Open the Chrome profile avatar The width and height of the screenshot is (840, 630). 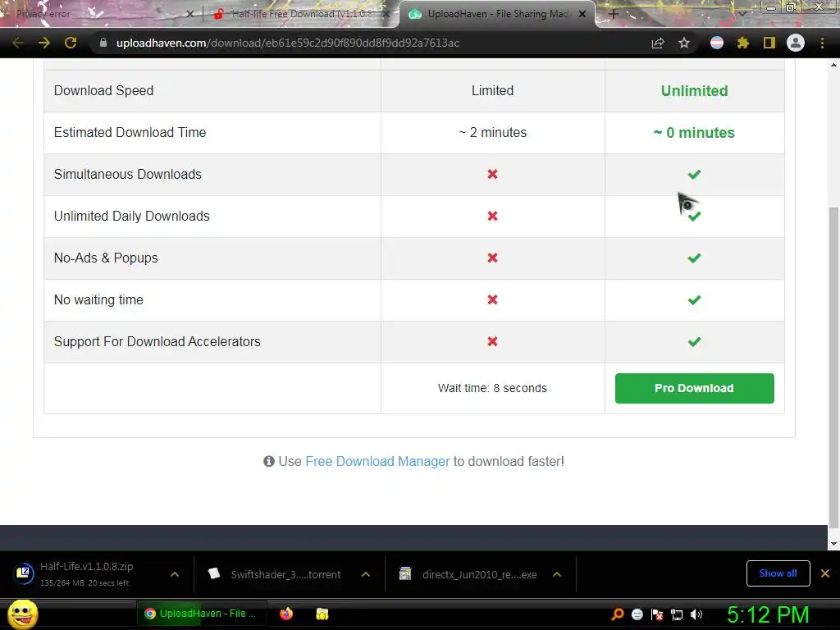coord(796,43)
